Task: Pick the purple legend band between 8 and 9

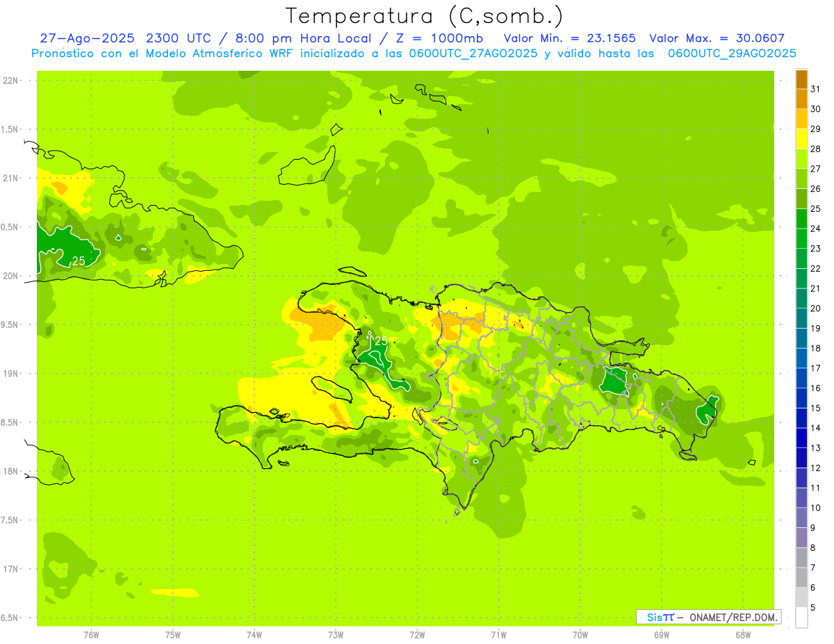Action: coord(801,538)
